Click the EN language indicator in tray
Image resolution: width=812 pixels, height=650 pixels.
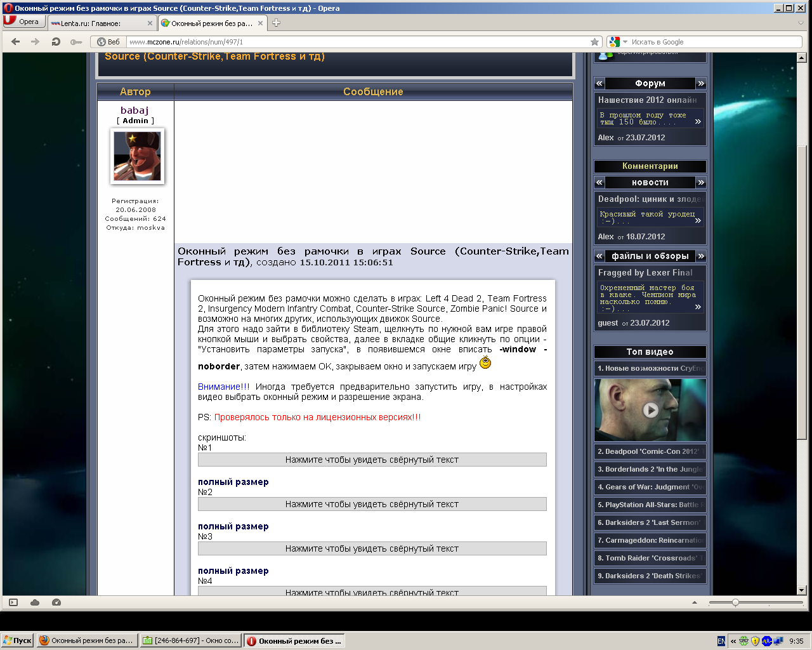click(x=721, y=641)
